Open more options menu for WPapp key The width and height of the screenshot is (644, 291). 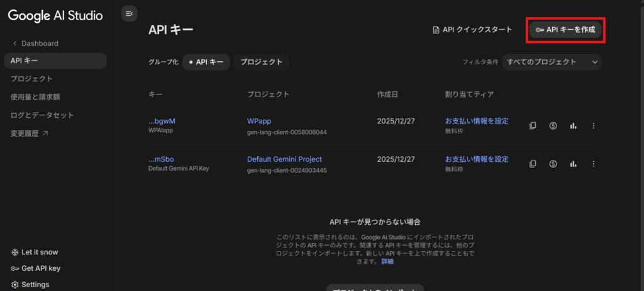tap(593, 126)
